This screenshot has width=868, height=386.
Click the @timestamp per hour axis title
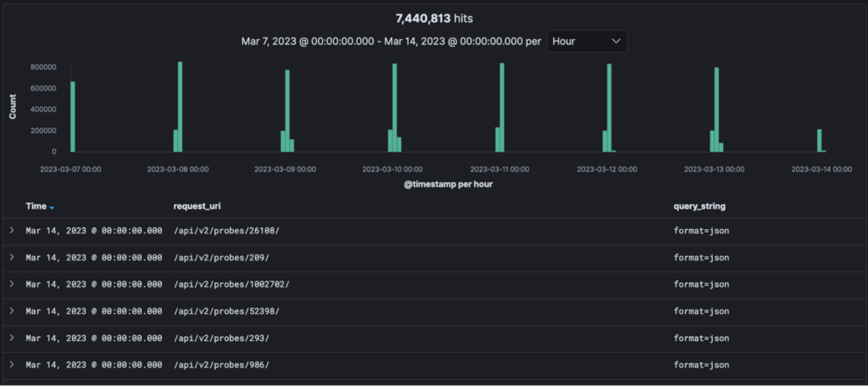[x=448, y=185]
